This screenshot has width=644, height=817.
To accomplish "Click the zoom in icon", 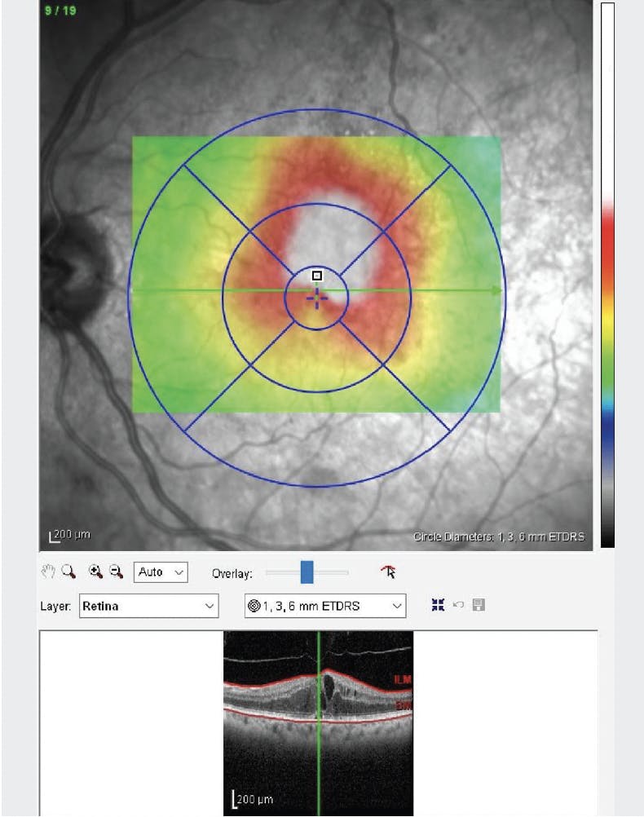I will (x=95, y=572).
